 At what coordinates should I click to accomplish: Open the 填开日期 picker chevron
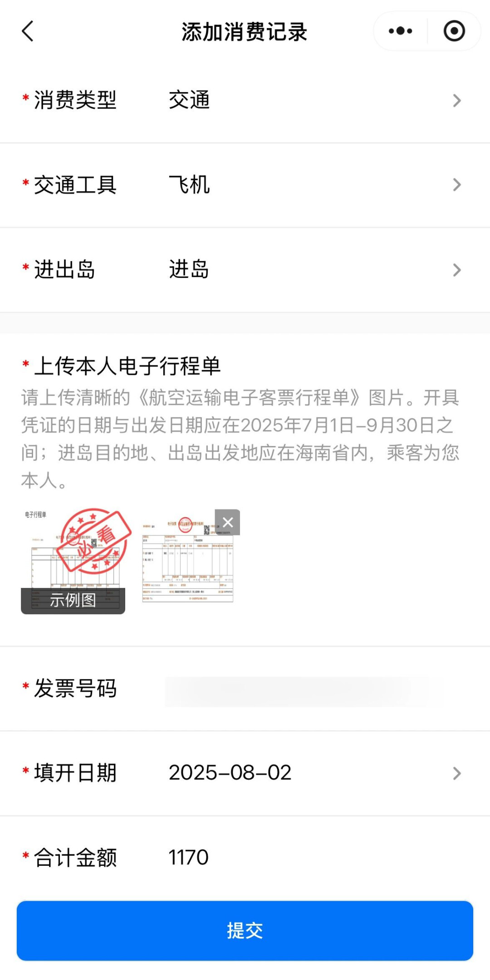[x=457, y=773]
